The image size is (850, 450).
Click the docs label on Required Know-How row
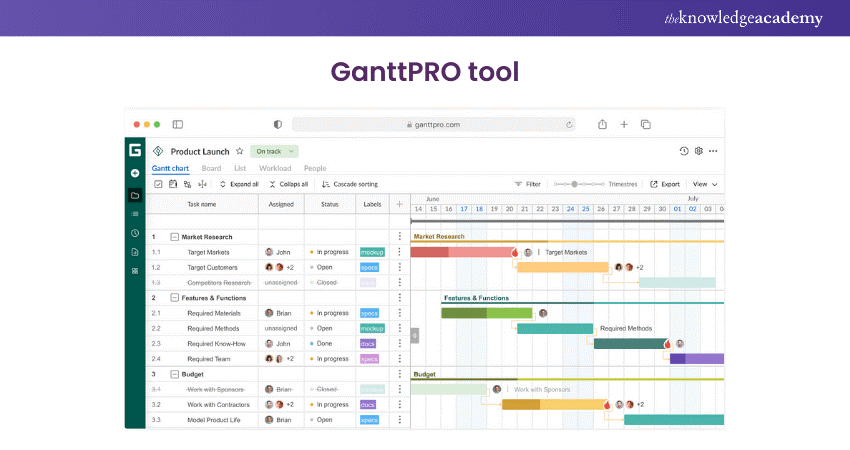pyautogui.click(x=368, y=344)
